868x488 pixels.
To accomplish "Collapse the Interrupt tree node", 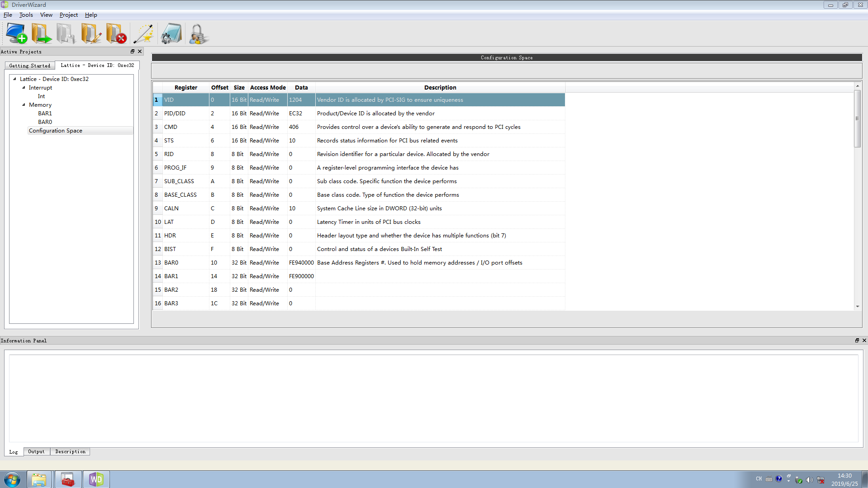I will tap(24, 88).
